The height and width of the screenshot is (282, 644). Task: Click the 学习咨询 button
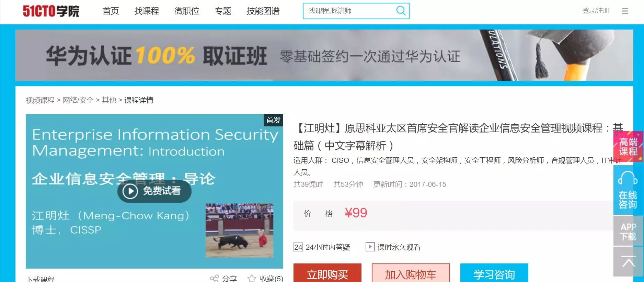(494, 273)
